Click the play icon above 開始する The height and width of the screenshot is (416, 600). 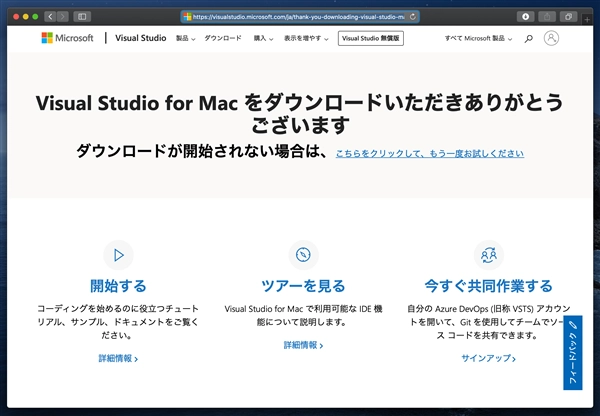119,255
